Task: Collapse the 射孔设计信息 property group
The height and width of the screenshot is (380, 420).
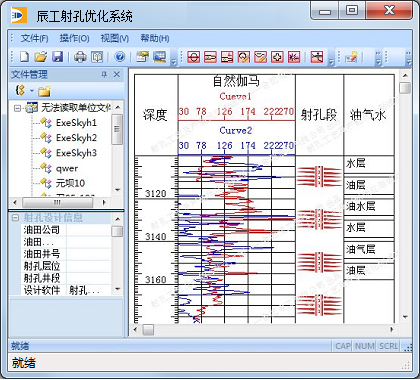Action: [15, 218]
